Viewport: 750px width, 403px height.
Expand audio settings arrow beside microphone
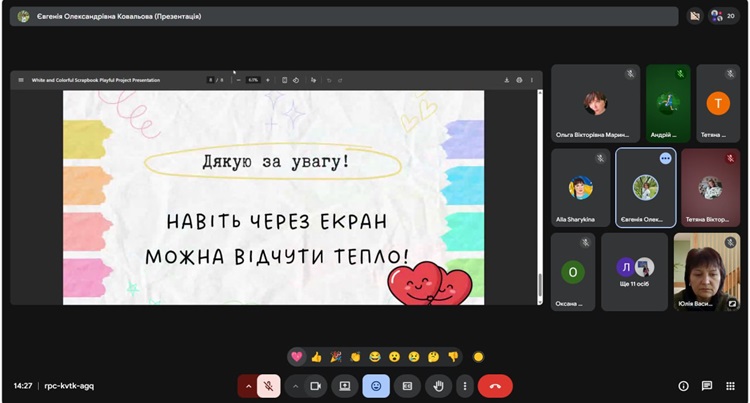pyautogui.click(x=247, y=386)
